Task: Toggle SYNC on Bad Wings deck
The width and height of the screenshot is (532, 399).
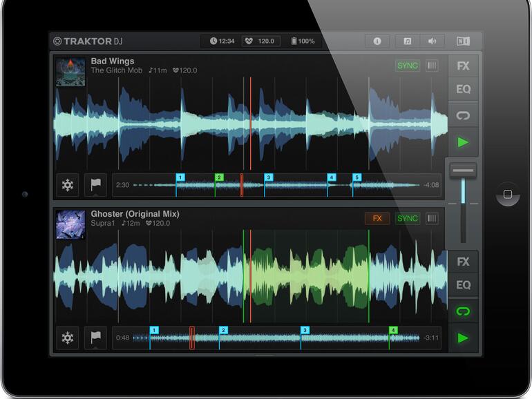Action: pos(408,66)
